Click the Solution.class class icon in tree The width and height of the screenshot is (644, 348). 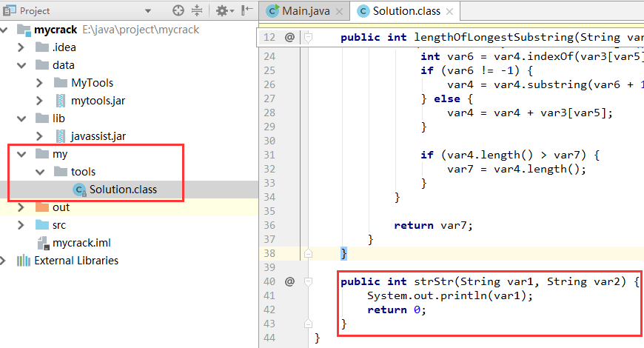80,190
